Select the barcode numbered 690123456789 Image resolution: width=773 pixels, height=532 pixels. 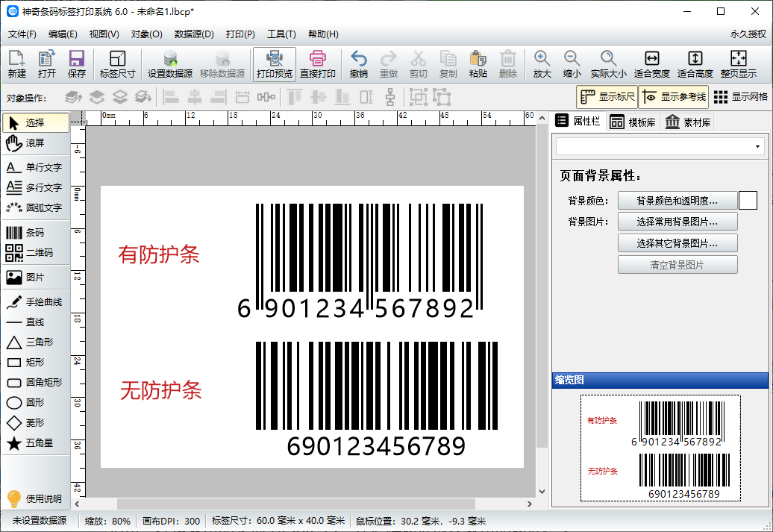[376, 400]
